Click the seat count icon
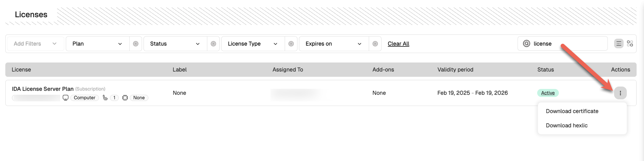Screen dimensions: 644x161 point(105,98)
